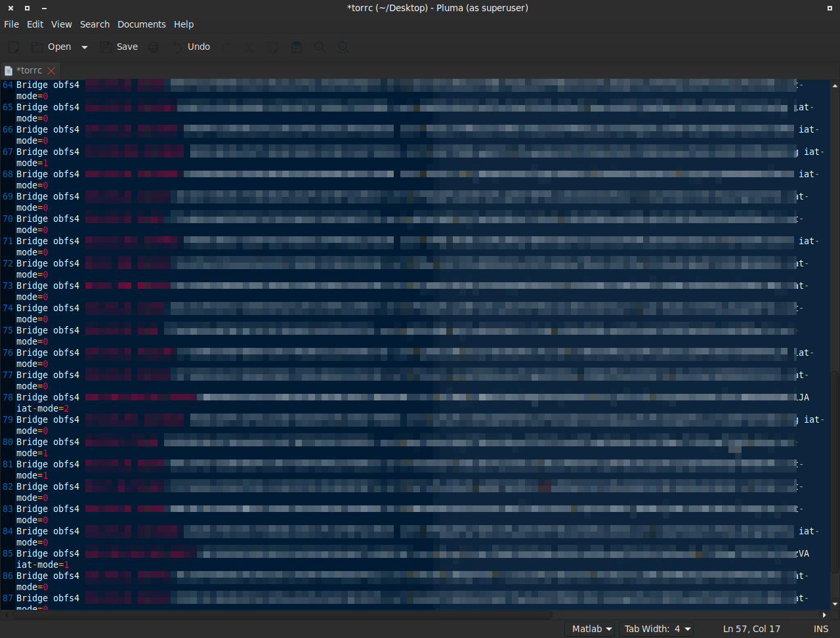Select the *torrc document tab

click(29, 70)
